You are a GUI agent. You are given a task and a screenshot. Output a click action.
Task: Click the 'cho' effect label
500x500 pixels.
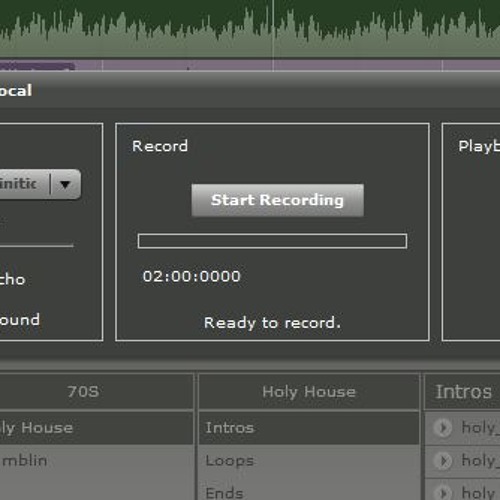[x=12, y=279]
